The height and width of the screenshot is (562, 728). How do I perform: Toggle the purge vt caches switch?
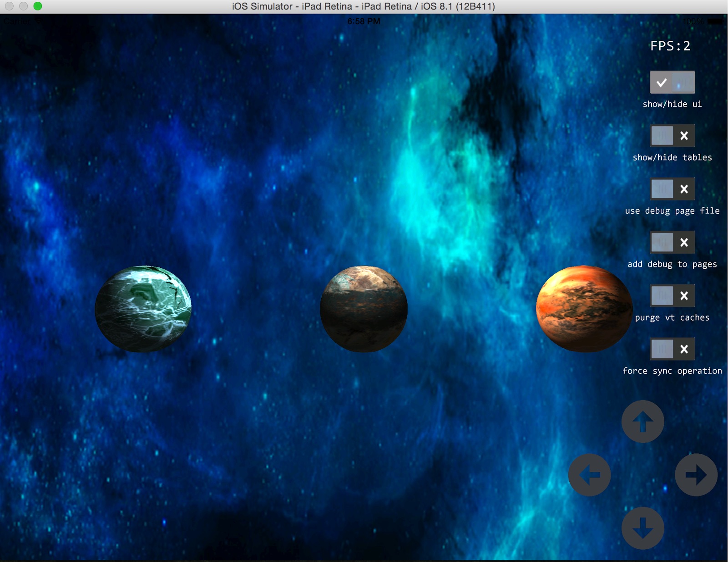click(x=672, y=296)
